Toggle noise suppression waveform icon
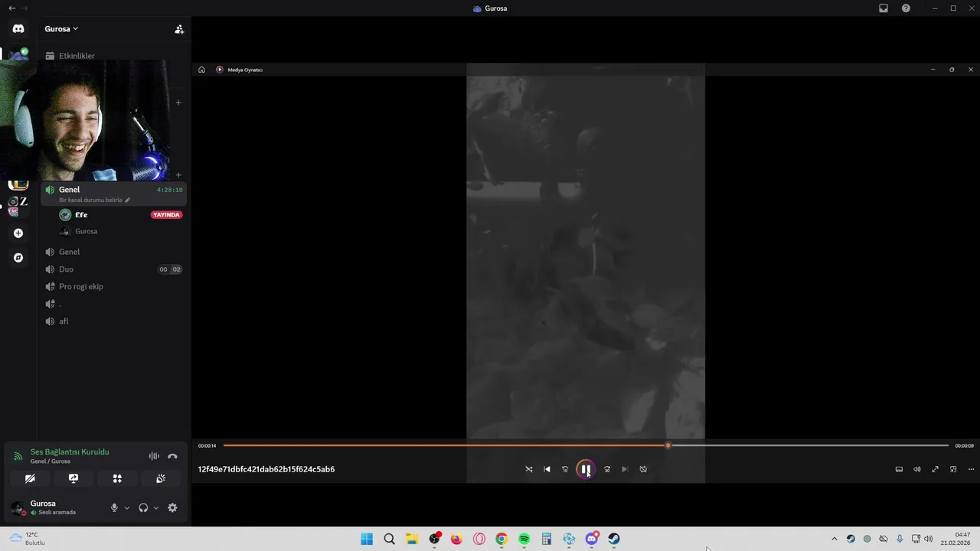980x551 pixels. click(x=154, y=456)
